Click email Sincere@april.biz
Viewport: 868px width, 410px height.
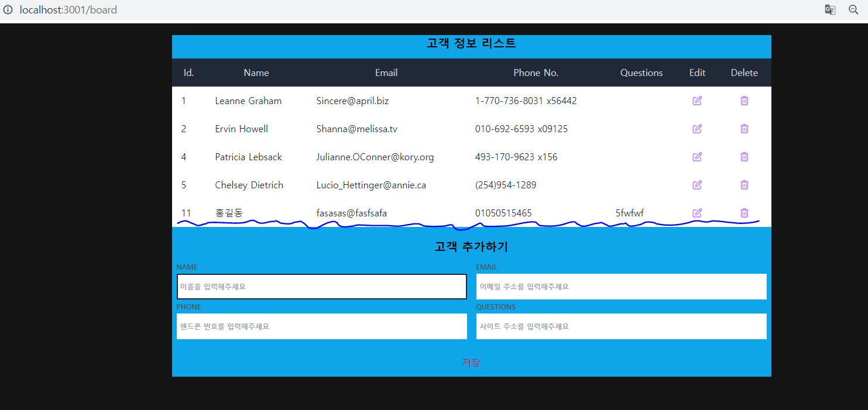point(352,101)
